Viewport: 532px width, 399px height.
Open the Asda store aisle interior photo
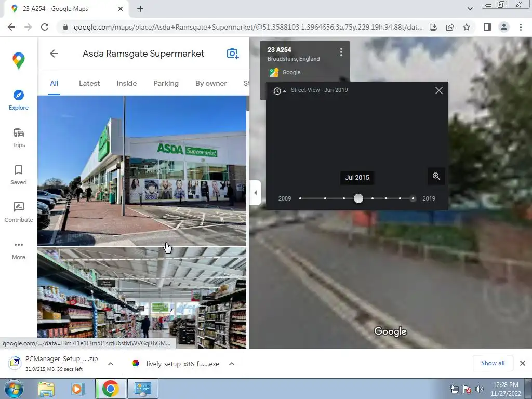tap(142, 298)
